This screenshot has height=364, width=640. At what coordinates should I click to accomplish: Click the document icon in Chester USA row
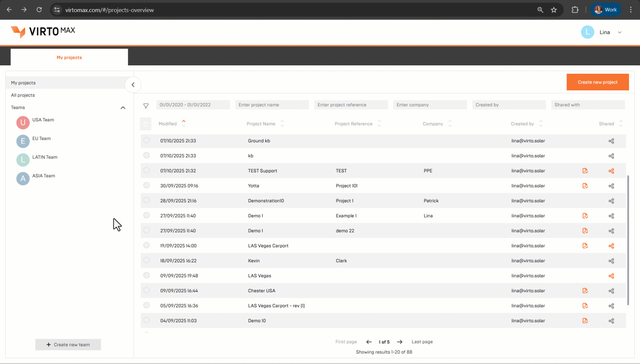coord(585,291)
